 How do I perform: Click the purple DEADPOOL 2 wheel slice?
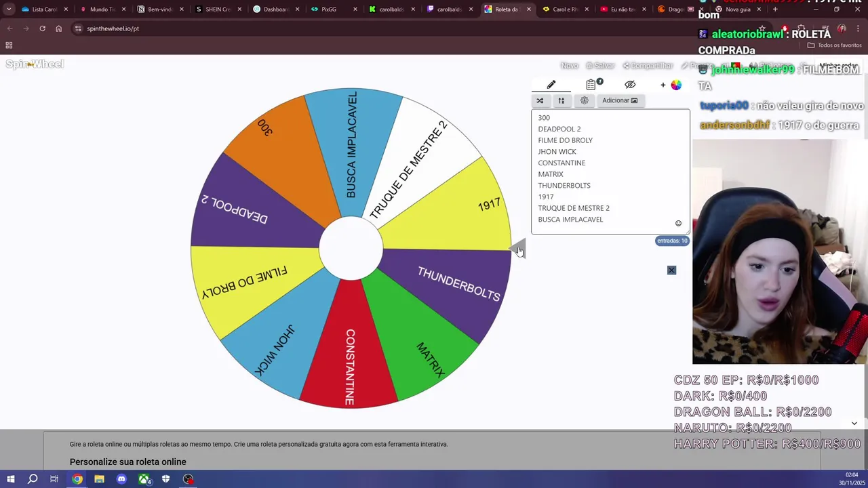[x=254, y=207]
